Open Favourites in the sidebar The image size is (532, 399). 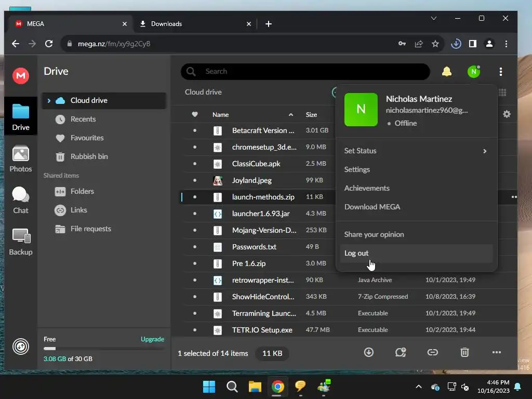pyautogui.click(x=104, y=138)
